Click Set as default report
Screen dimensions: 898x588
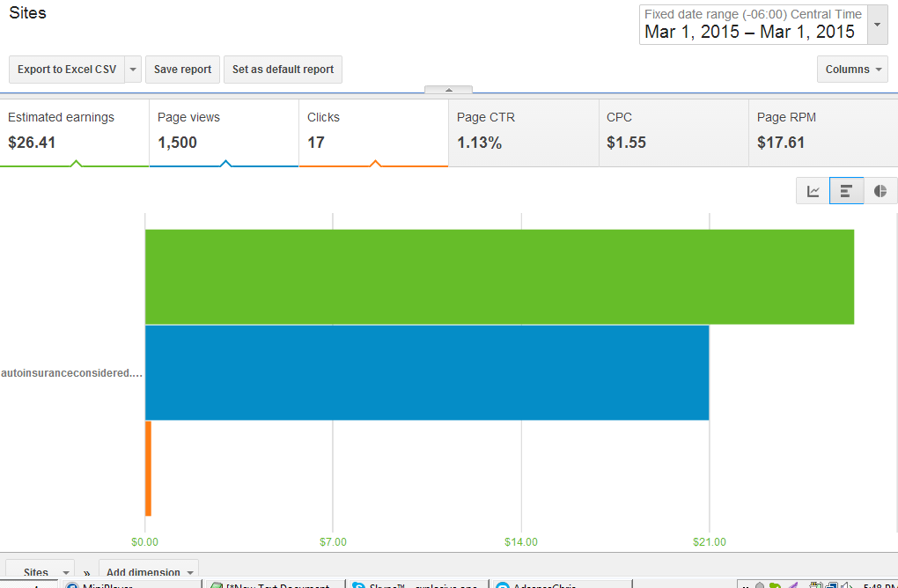click(x=283, y=70)
